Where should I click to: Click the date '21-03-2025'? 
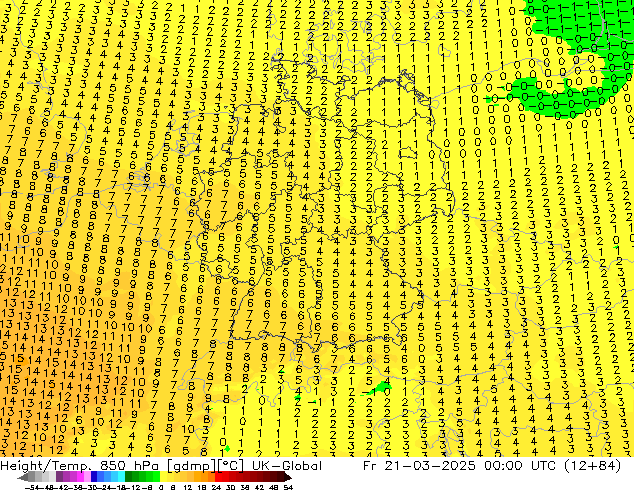(430, 466)
